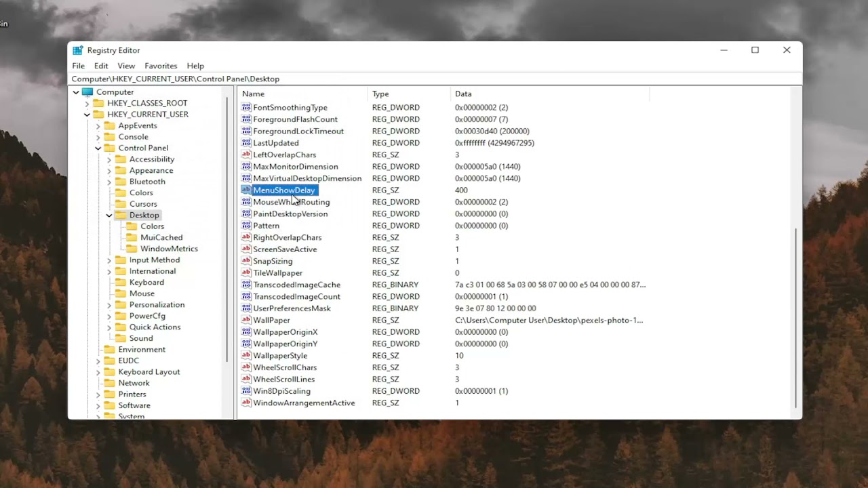The height and width of the screenshot is (488, 868).
Task: Click the registry path address bar
Action: [435, 79]
